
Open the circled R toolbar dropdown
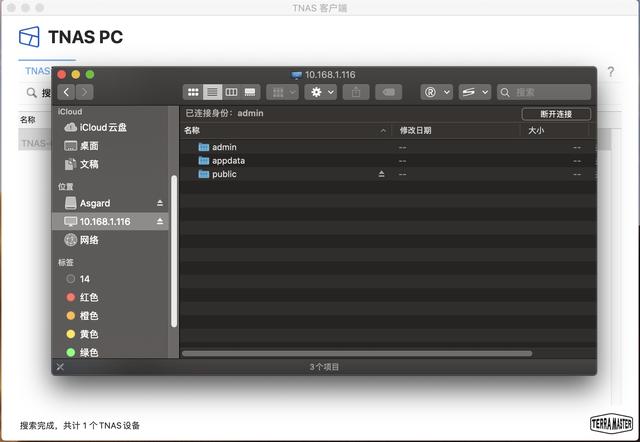[x=436, y=92]
